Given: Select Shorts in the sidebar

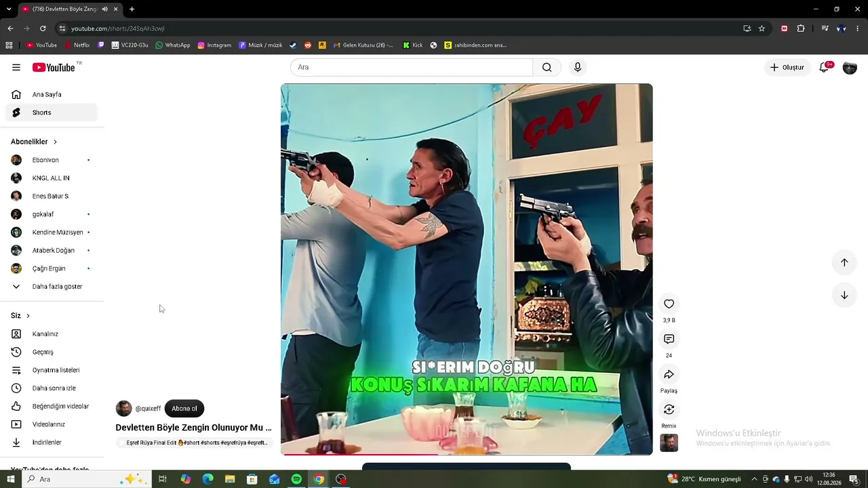Looking at the screenshot, I should [52, 113].
